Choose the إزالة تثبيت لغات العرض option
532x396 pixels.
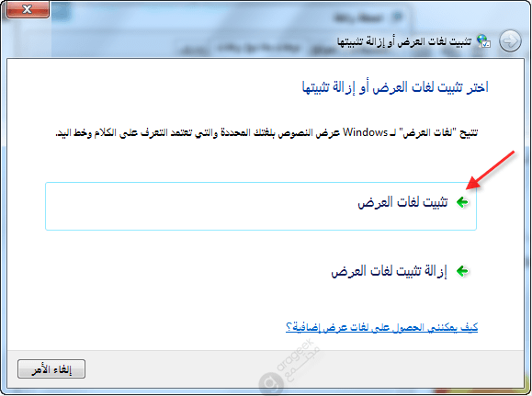tap(390, 271)
